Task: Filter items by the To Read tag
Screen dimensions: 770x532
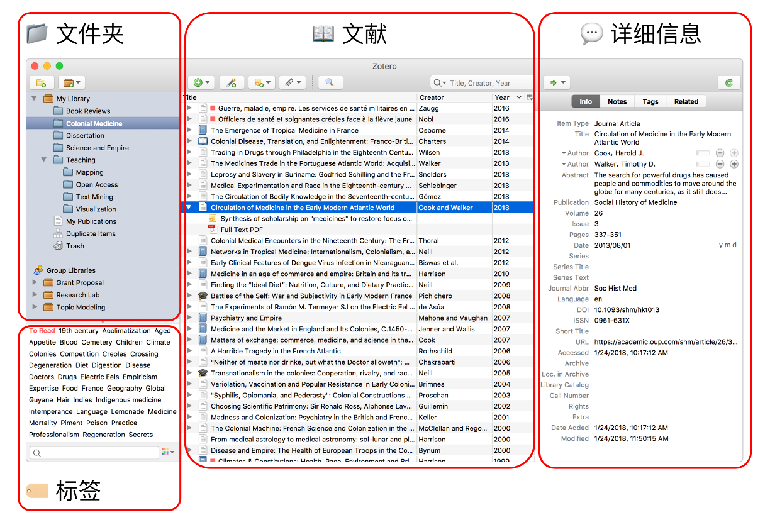Action: (42, 331)
